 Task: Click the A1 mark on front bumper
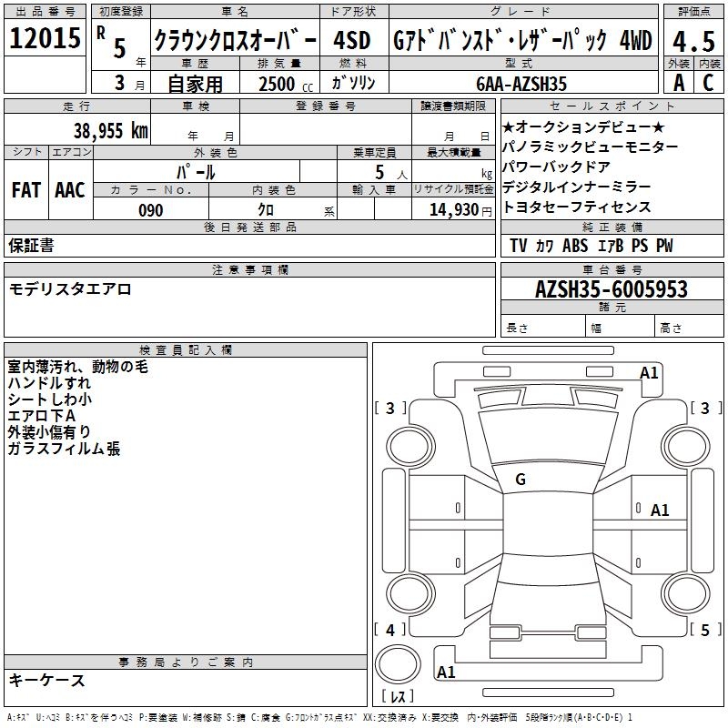[x=649, y=372]
